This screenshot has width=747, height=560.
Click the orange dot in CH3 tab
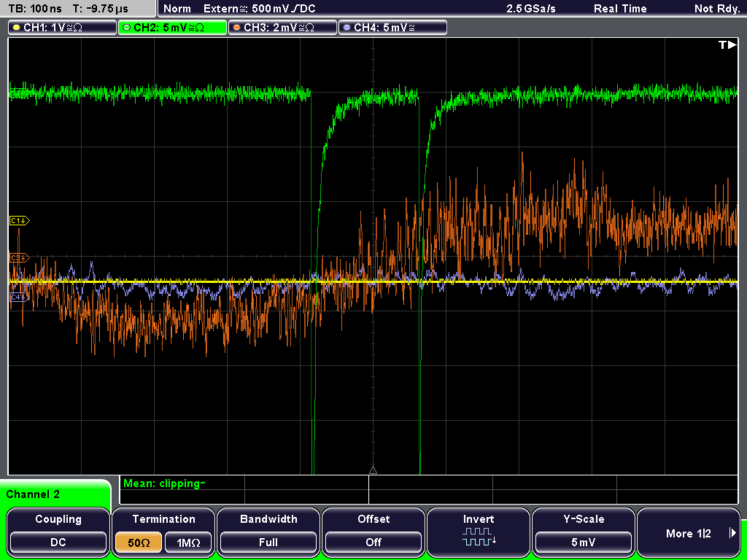coord(237,28)
